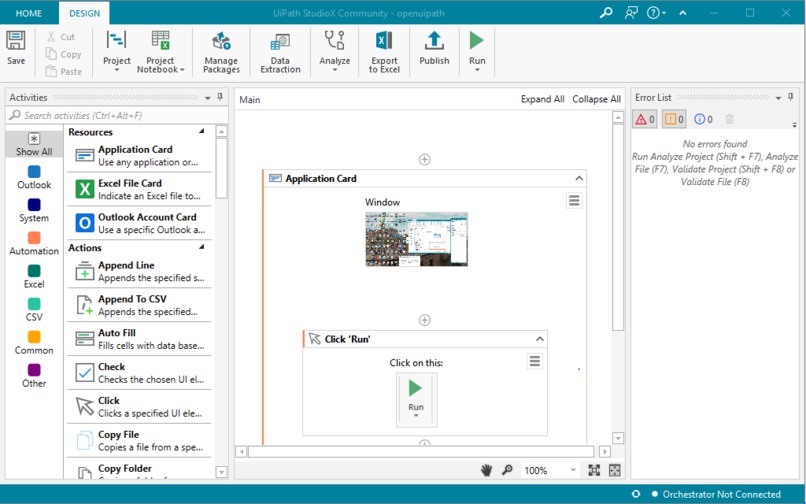Viewport: 806px width, 504px height.
Task: Open the feedback icon in title bar
Action: [x=631, y=13]
